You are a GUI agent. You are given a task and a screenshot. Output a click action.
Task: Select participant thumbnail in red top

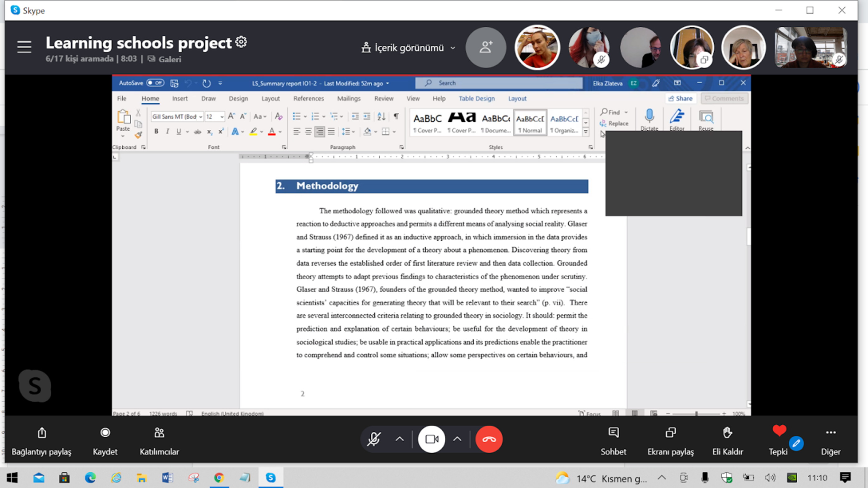537,48
